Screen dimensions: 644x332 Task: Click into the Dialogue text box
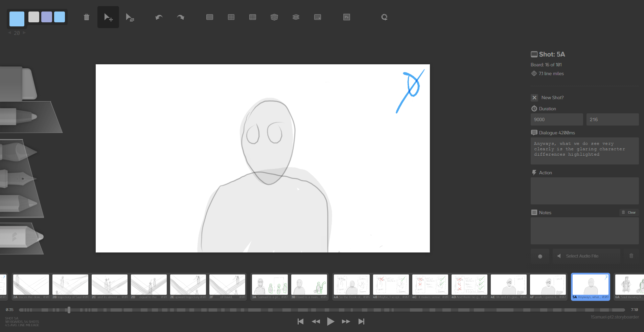click(585, 151)
